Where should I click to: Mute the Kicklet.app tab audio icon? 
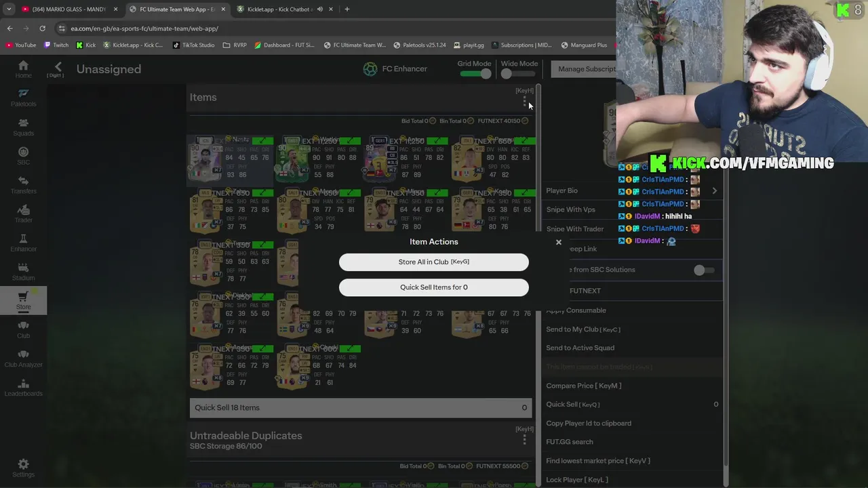coord(320,9)
